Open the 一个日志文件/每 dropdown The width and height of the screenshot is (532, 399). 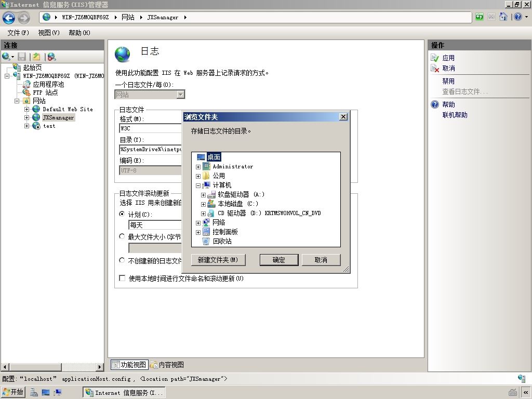pyautogui.click(x=150, y=95)
